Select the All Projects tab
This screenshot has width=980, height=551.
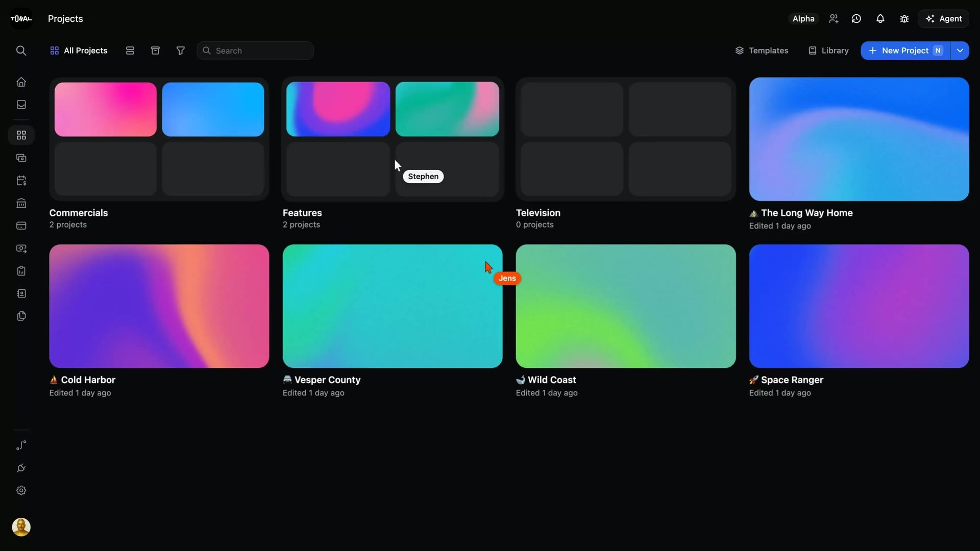pos(79,51)
